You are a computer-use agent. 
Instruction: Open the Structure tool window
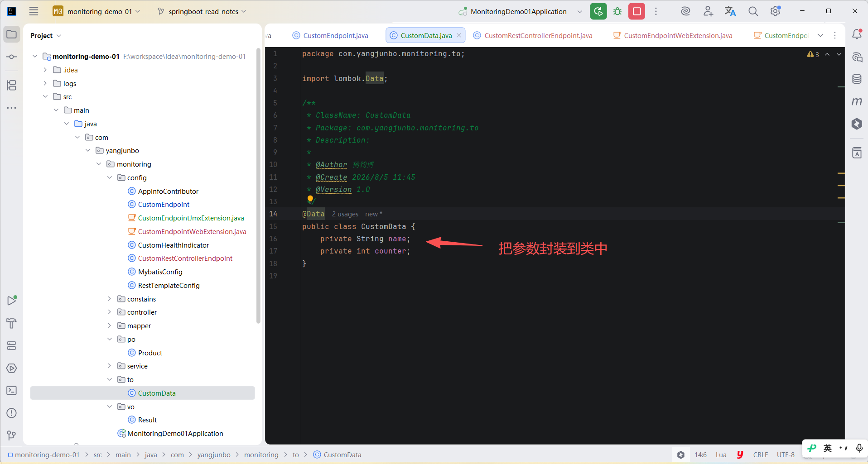12,85
